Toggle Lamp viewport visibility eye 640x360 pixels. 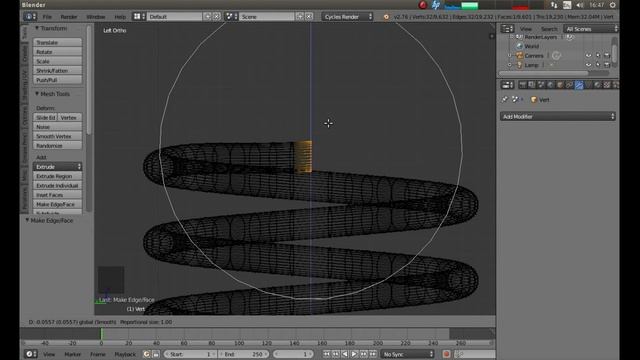pyautogui.click(x=588, y=65)
